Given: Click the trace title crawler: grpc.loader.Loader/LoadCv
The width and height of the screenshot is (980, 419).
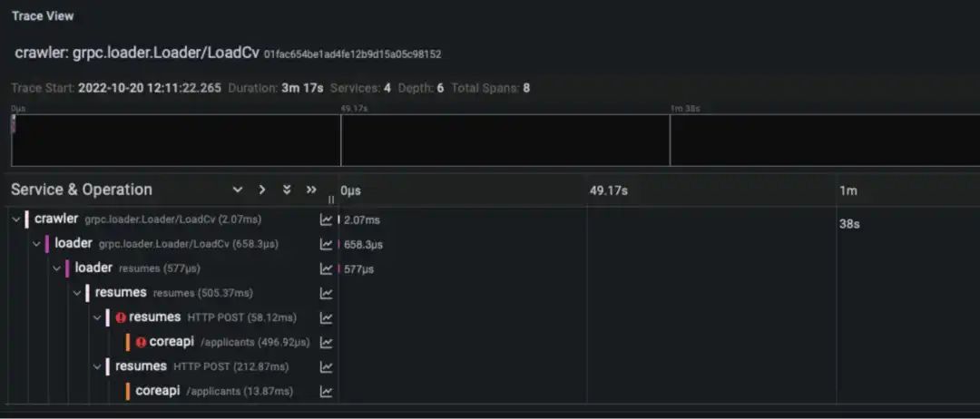Looking at the screenshot, I should coord(137,53).
